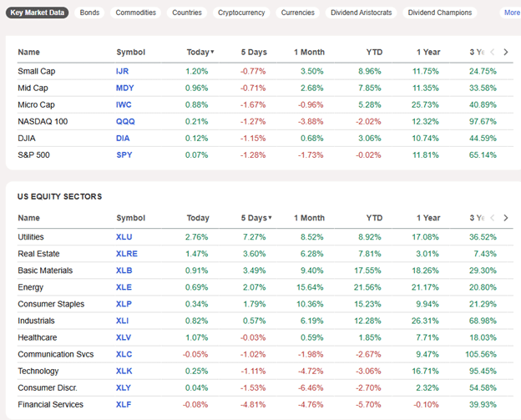Open the SPY symbol link
The height and width of the screenshot is (420, 521).
[x=124, y=154]
